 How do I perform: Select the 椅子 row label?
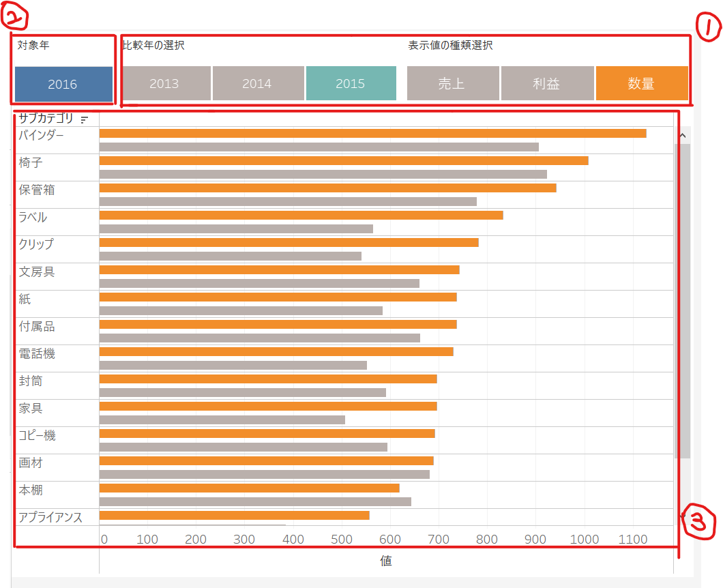coord(31,162)
